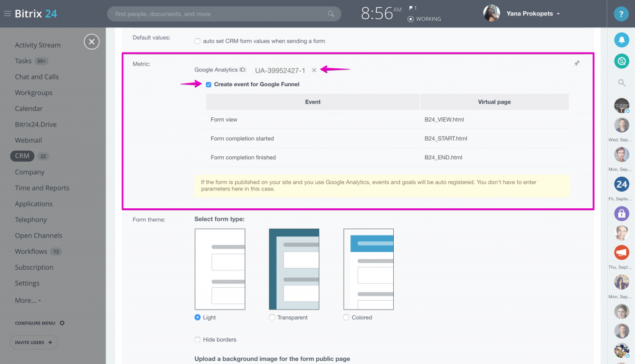Select the Colored form type radio button

[346, 317]
